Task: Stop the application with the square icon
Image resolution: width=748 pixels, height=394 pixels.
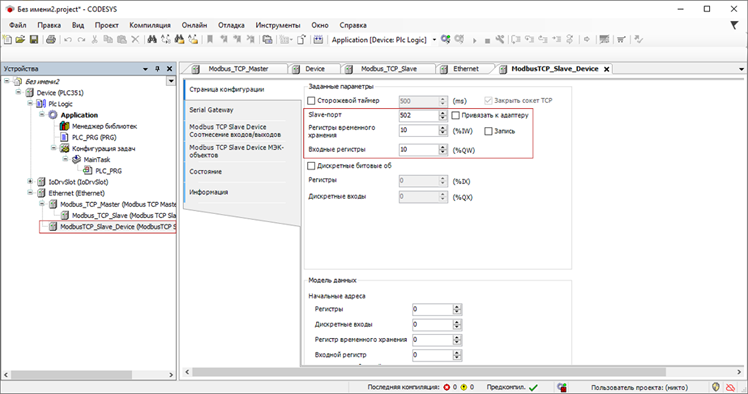Action: [487, 41]
